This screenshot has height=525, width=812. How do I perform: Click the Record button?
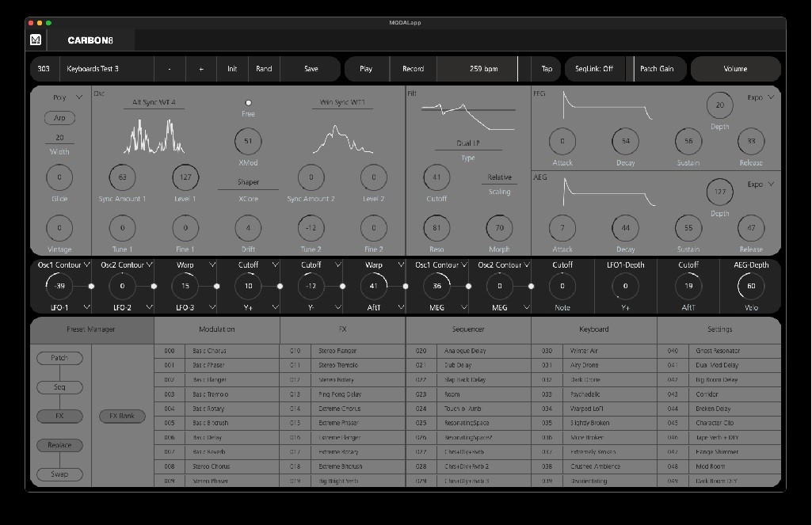(x=414, y=69)
